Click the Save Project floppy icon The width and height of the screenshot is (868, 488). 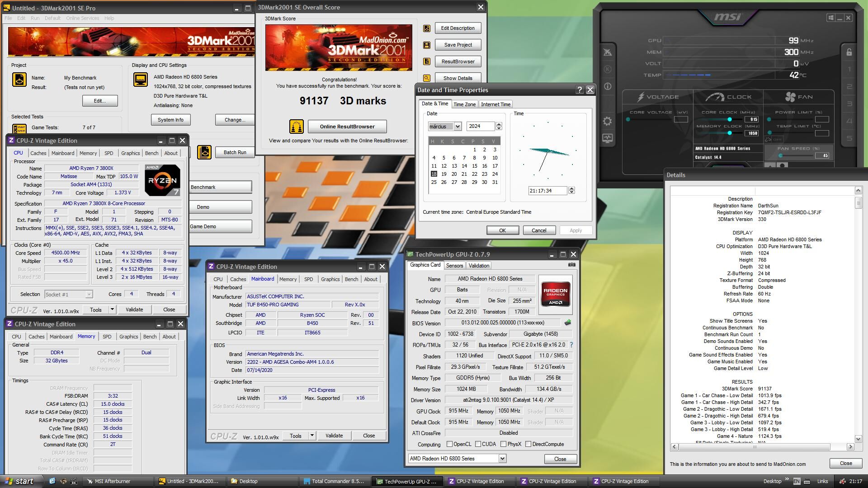tap(426, 45)
